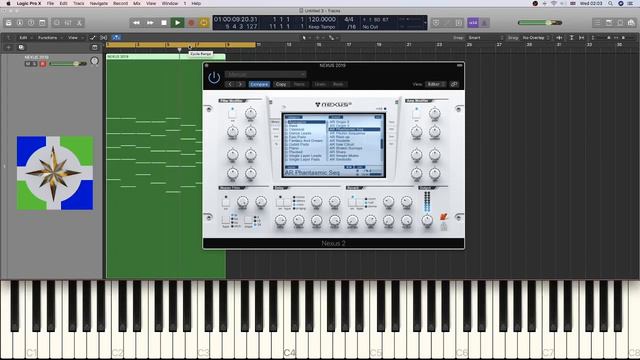
Task: Open the Loop Browser icon
Action: pyautogui.click(x=620, y=23)
